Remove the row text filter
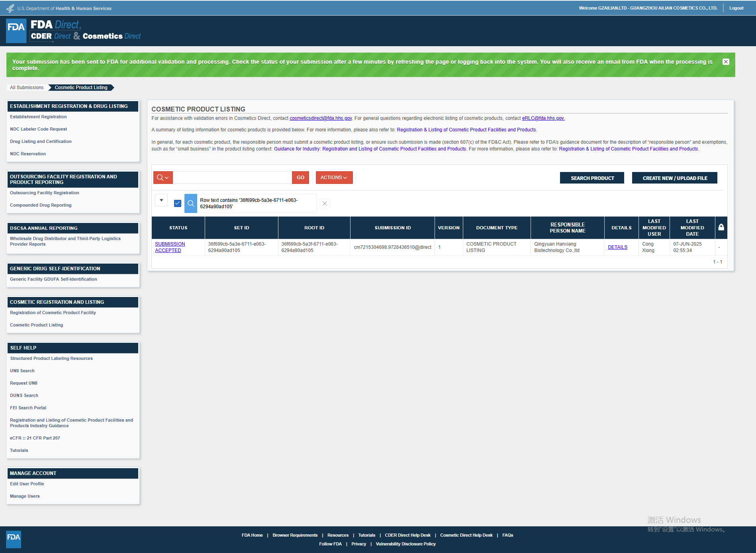The image size is (756, 553). click(325, 203)
